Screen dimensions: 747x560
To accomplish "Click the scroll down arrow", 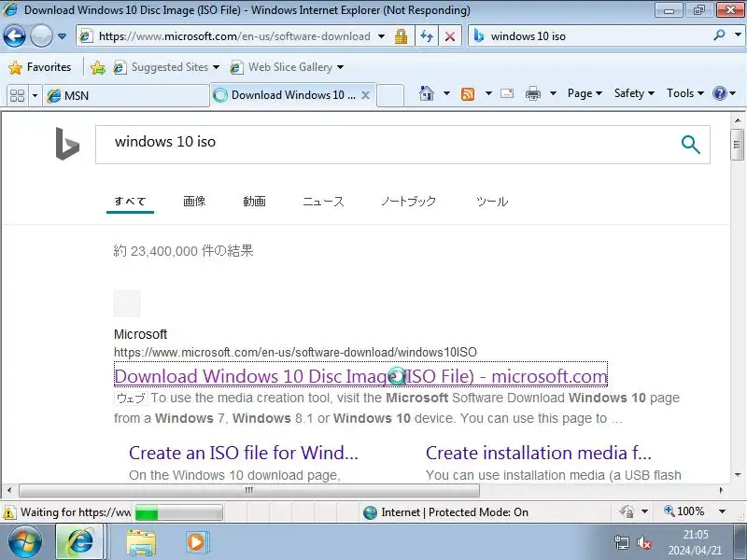I will [737, 475].
